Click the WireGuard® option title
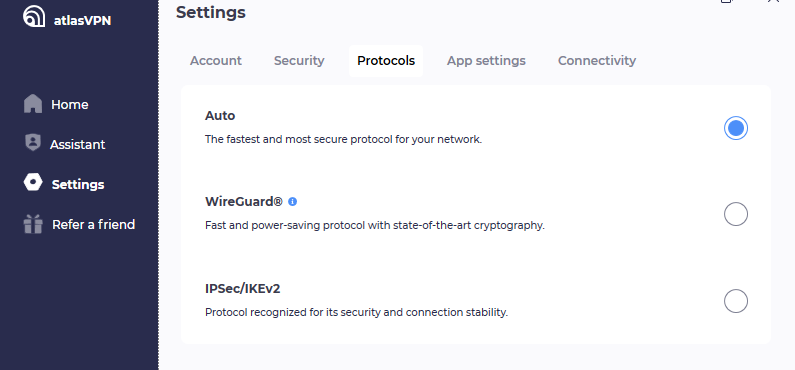Viewport: 795px width, 370px height. pyautogui.click(x=244, y=202)
